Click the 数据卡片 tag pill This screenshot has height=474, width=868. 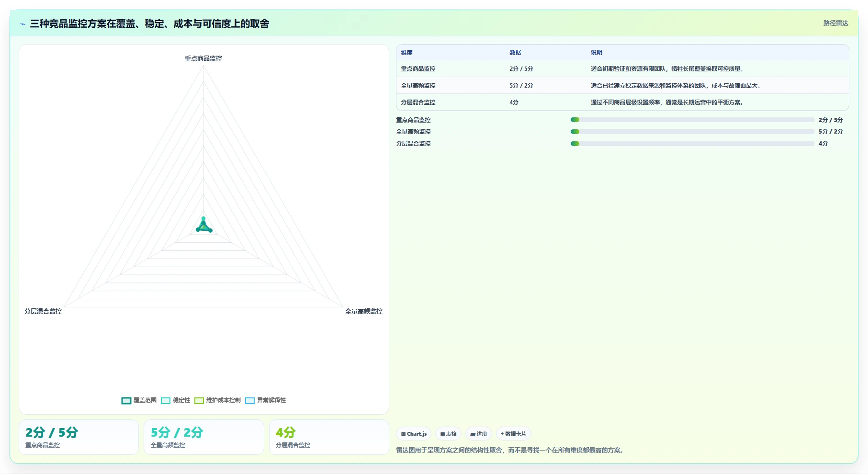click(x=513, y=434)
